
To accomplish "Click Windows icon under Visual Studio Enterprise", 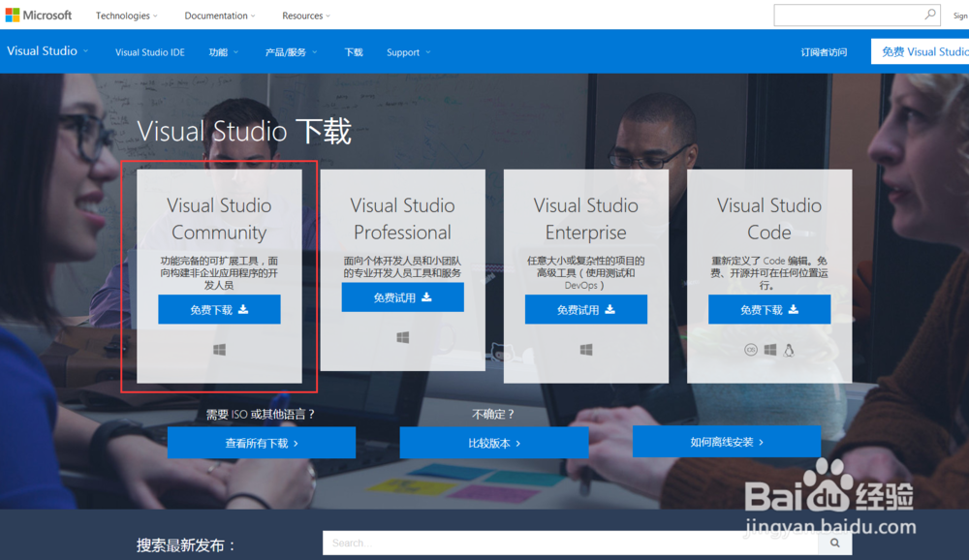I will point(586,350).
